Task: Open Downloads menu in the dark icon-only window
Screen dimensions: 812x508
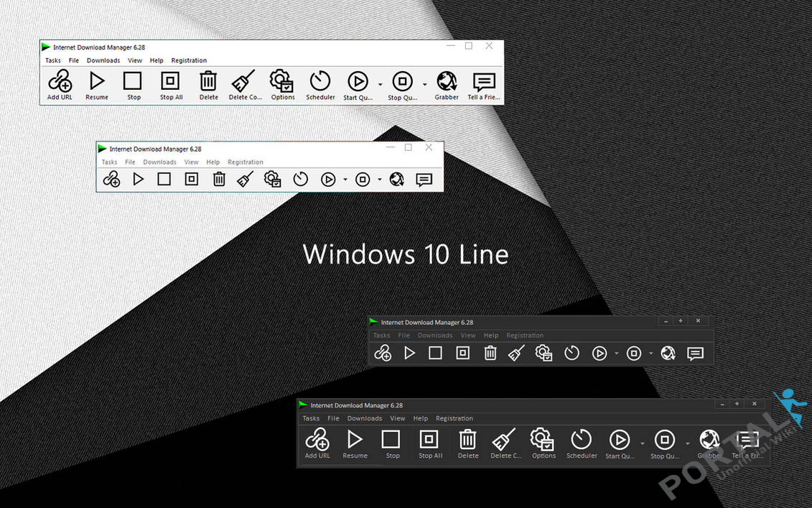Action: (x=435, y=336)
